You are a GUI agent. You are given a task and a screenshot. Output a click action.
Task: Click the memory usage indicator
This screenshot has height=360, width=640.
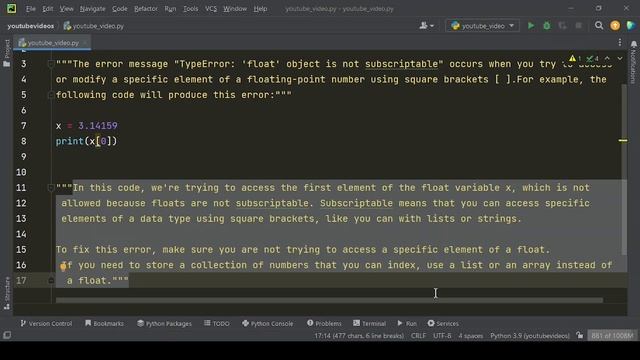(x=612, y=336)
